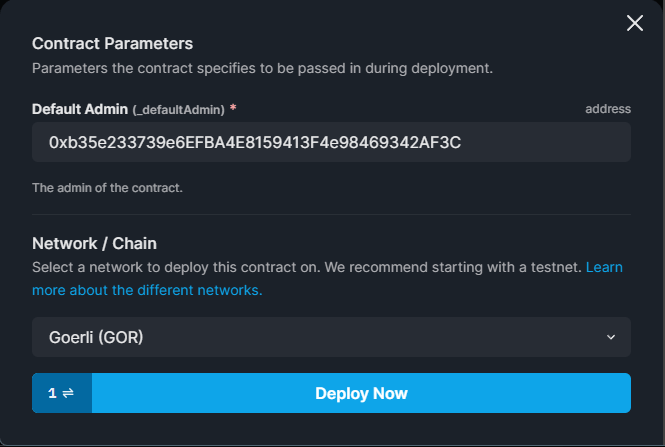
Task: Click the 'more about the different networks.' link text
Action: tap(147, 290)
